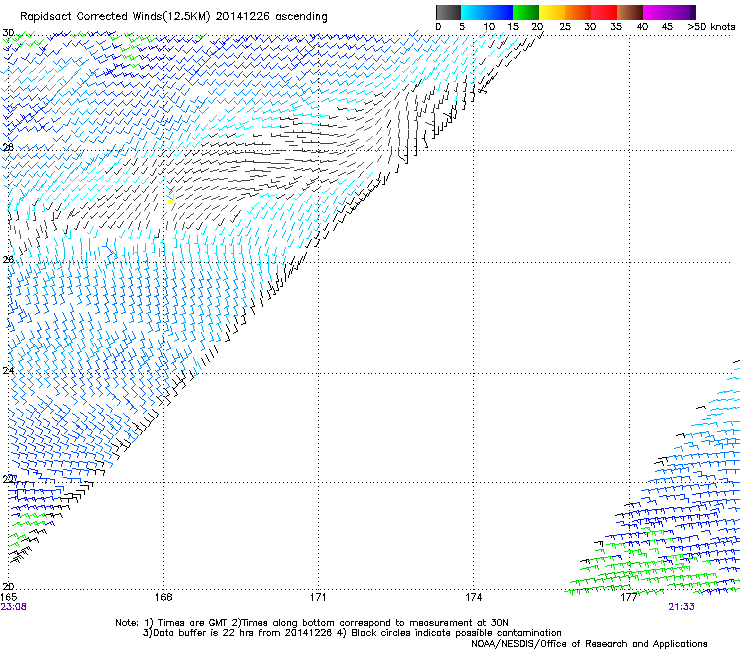Click the Rapidscat Corrected Winds title text

pos(174,16)
